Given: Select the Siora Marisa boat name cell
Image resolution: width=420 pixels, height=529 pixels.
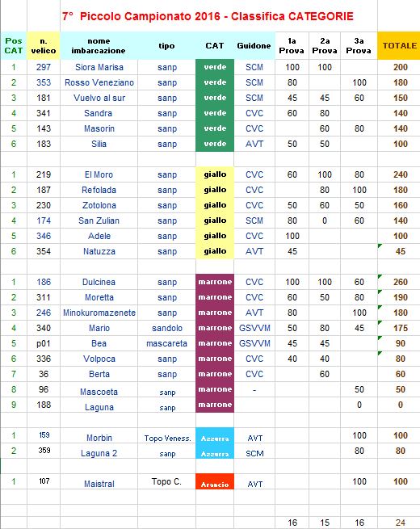Looking at the screenshot, I should [x=99, y=67].
